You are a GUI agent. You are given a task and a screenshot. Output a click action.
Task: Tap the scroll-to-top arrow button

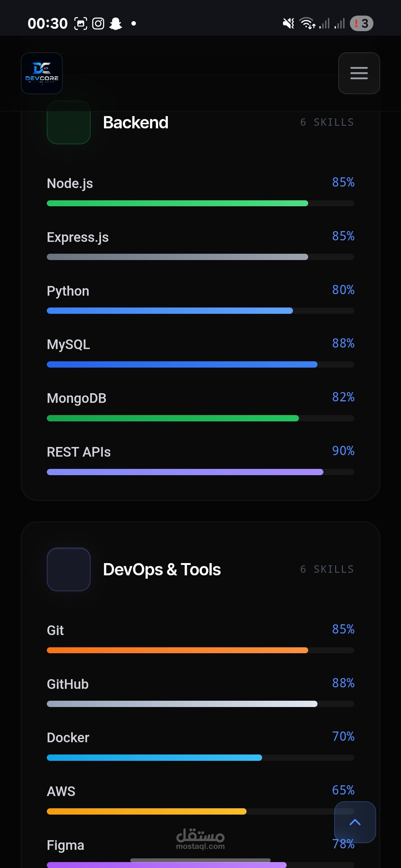click(355, 822)
